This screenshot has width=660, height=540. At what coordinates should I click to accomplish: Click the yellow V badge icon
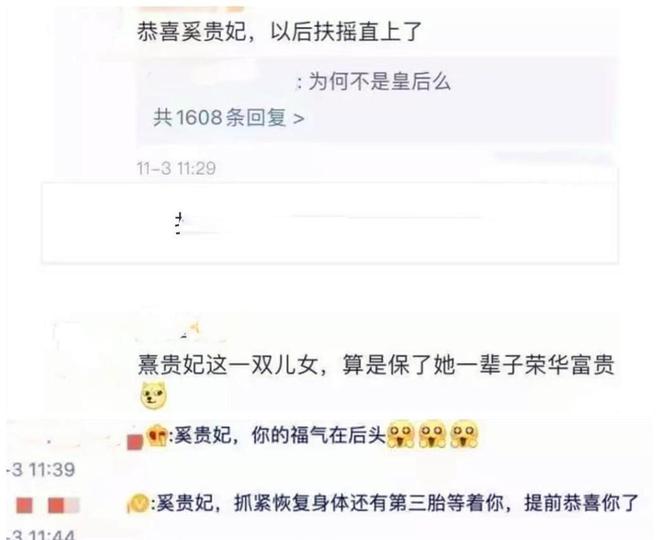tap(139, 503)
